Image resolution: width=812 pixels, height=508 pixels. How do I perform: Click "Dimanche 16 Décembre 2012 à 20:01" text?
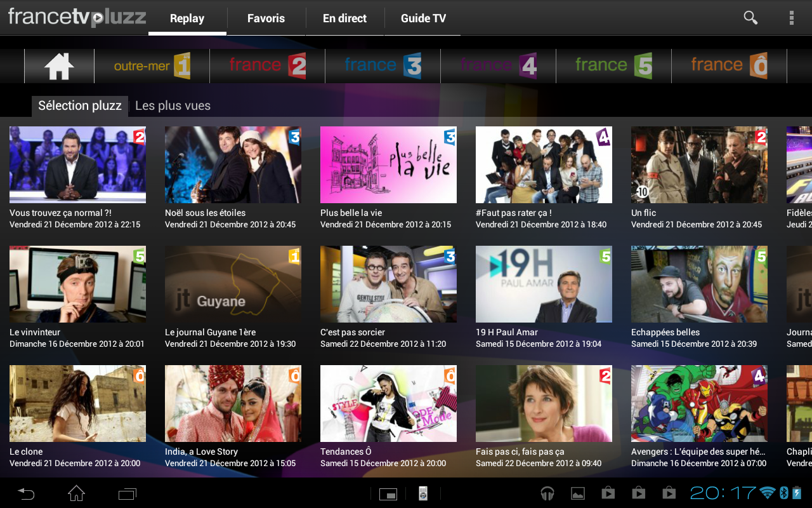77,344
